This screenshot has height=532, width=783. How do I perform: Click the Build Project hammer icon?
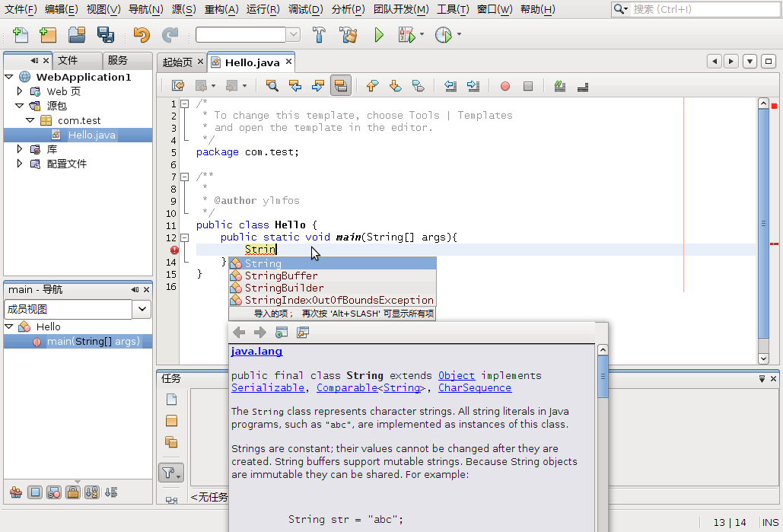[x=320, y=35]
